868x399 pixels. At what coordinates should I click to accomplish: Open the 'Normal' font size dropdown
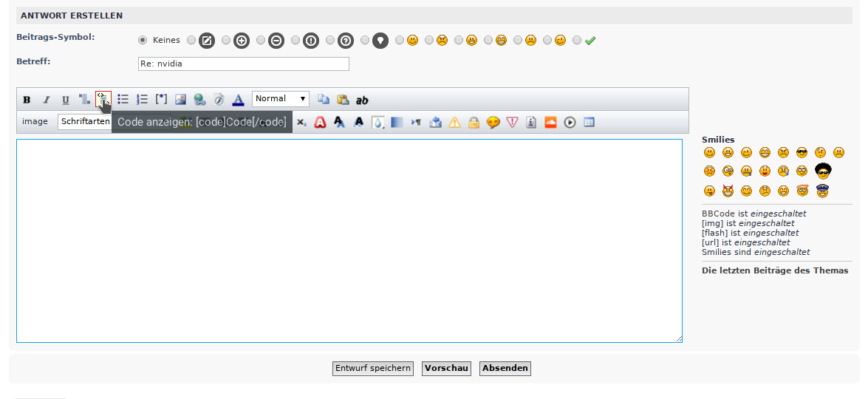281,99
